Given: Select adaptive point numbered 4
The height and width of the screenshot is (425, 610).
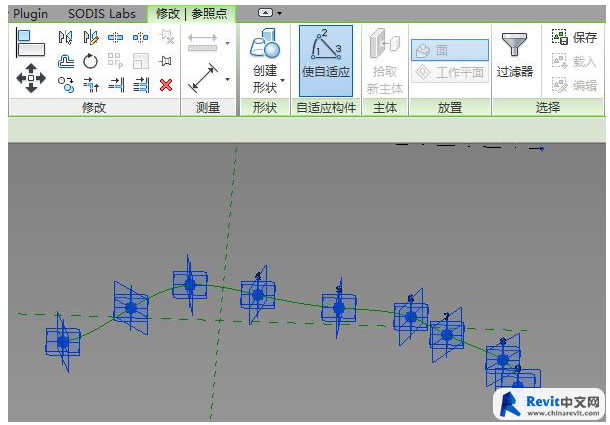Looking at the screenshot, I should tap(258, 295).
